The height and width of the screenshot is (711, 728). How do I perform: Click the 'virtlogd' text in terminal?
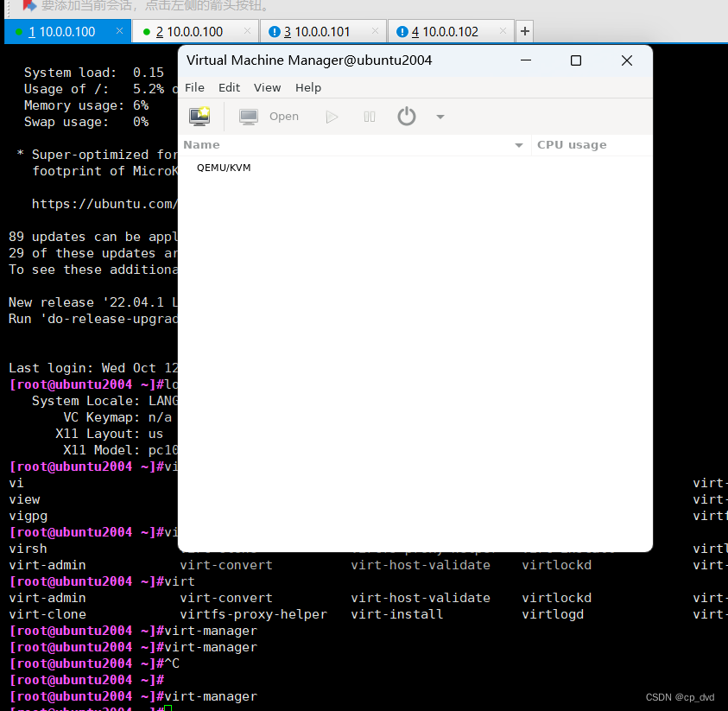(553, 614)
